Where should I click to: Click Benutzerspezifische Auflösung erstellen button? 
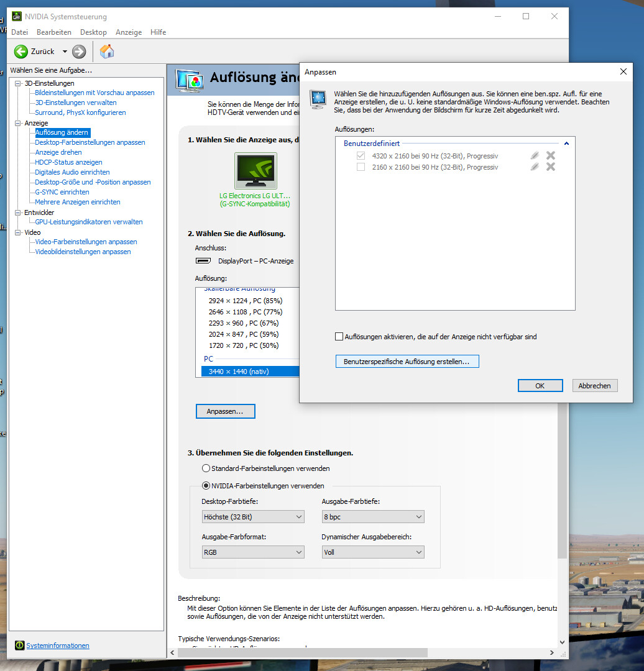[x=407, y=362]
